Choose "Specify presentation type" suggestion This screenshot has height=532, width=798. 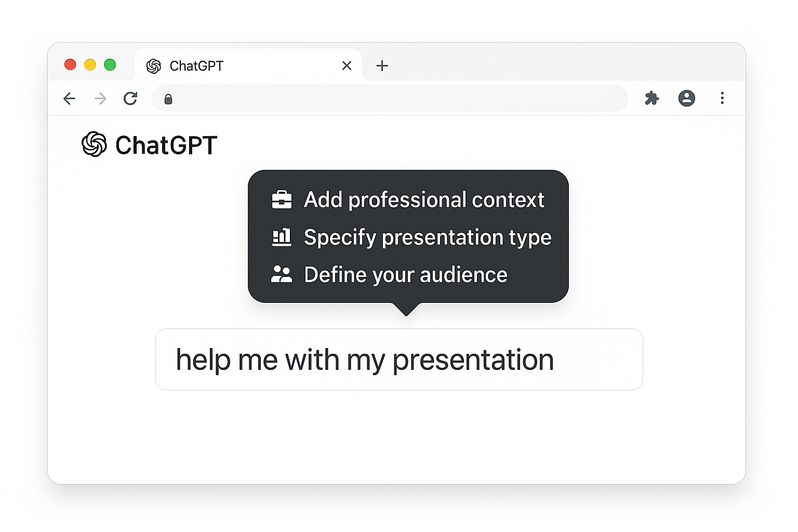click(x=427, y=237)
